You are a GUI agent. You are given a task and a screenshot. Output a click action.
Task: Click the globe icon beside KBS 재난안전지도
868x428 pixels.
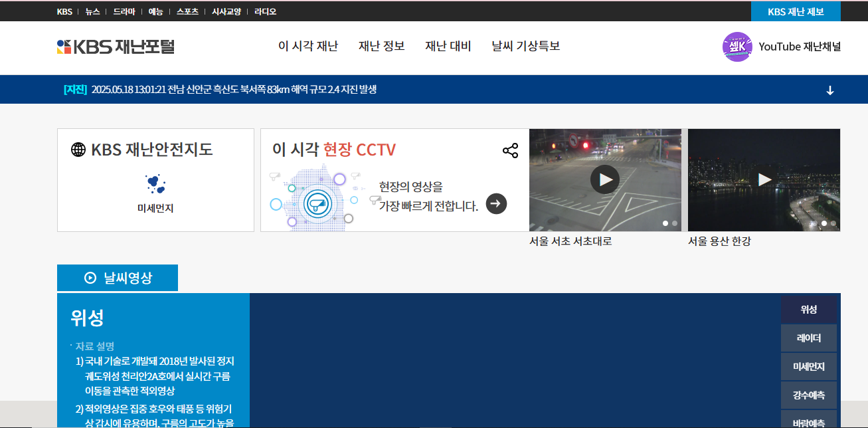pyautogui.click(x=78, y=150)
